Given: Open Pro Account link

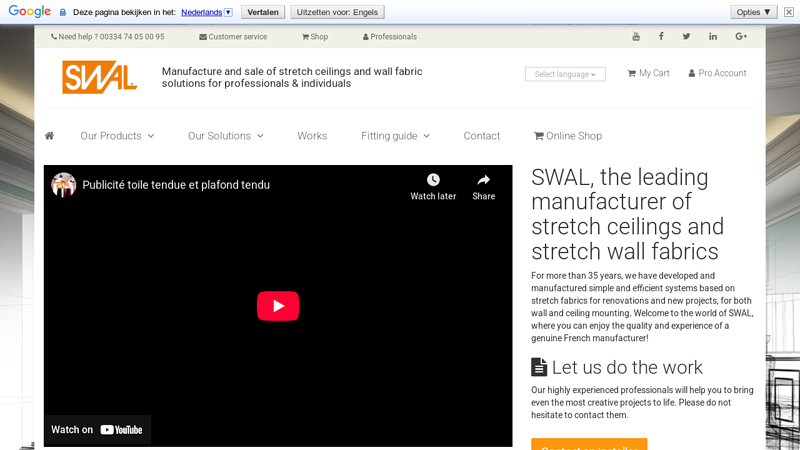Looking at the screenshot, I should 717,73.
